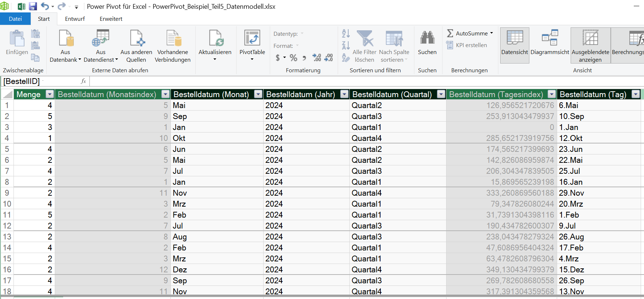The image size is (644, 299).
Task: Click the Excel workbook switch icon
Action: (22, 6)
